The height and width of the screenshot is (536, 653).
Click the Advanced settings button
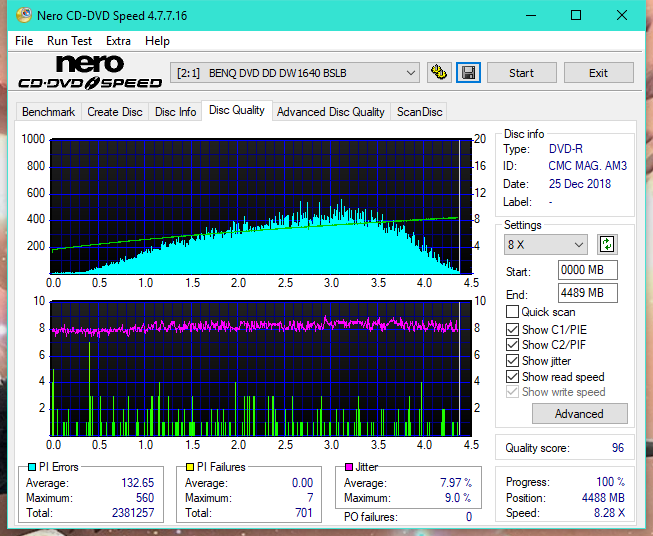[x=579, y=414]
